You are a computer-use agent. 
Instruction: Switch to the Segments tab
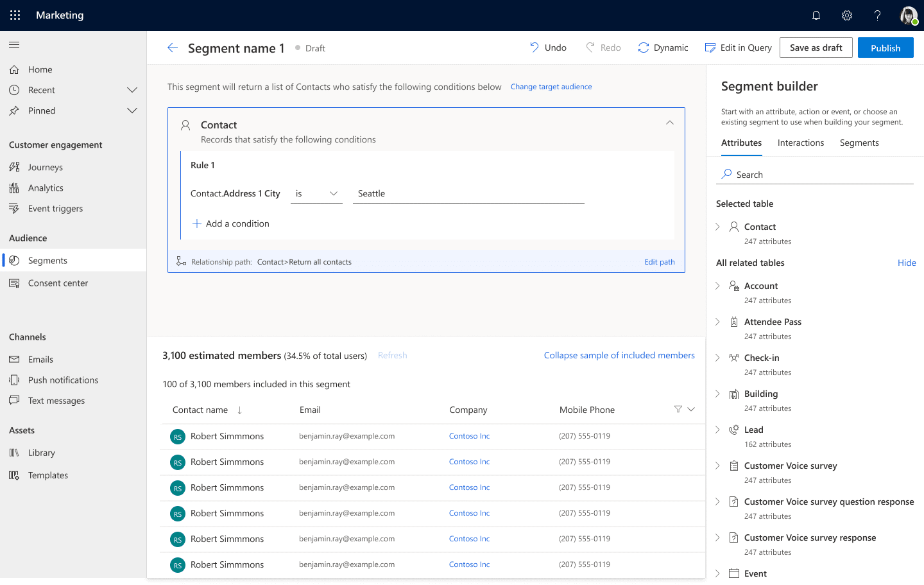pyautogui.click(x=859, y=143)
